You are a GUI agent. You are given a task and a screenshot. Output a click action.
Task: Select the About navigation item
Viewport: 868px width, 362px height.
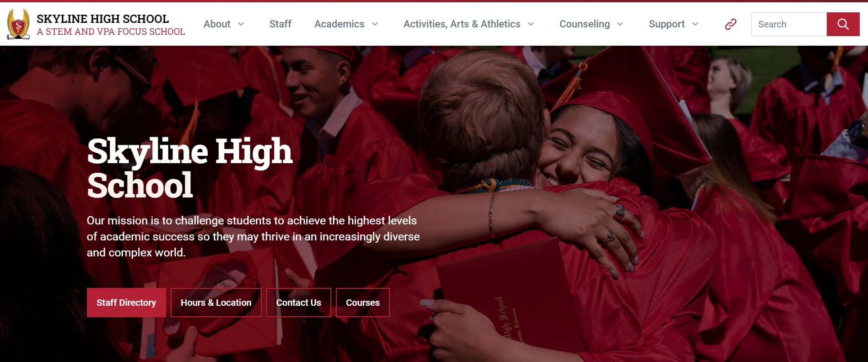217,24
